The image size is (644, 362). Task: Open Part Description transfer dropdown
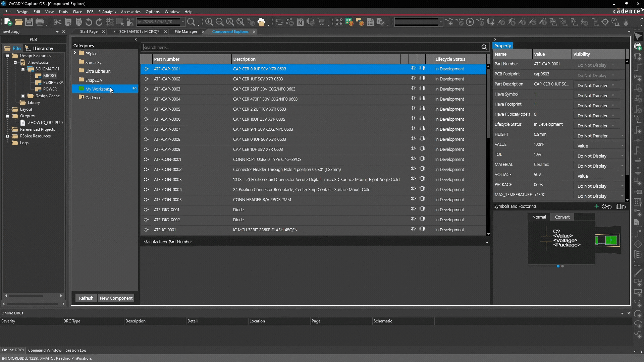[x=613, y=85]
